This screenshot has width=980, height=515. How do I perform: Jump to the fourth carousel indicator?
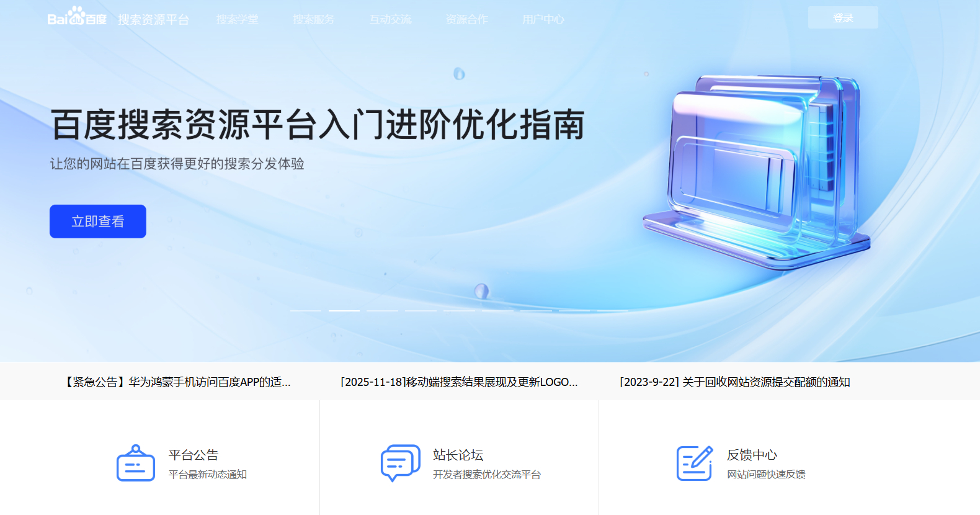(421, 310)
